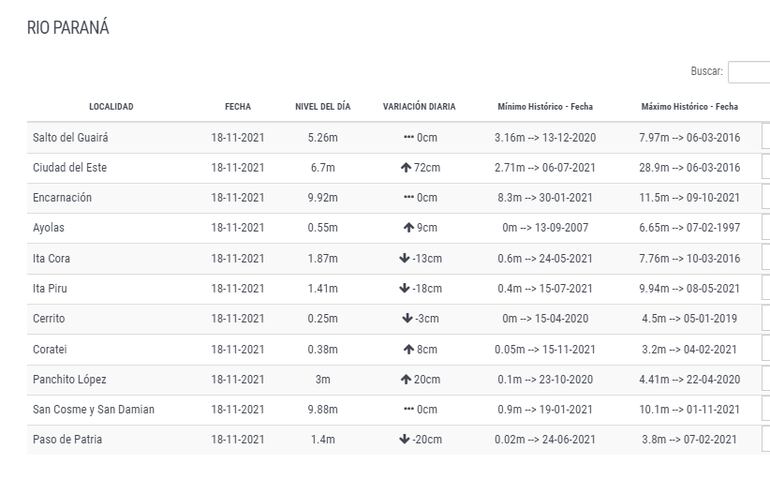Sort by VARIACIÓN DIARIA column header
Viewport: 770px width, 494px height.
(419, 107)
